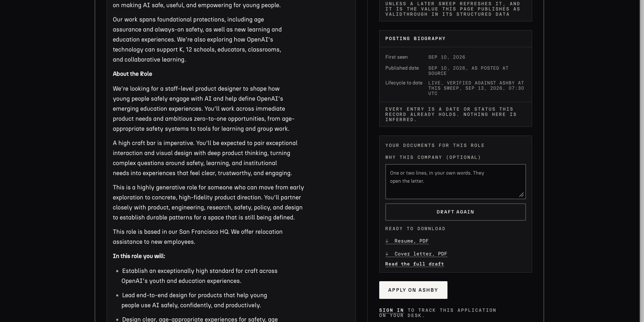Click the First seen value SEP 10, 2026

pos(447,57)
